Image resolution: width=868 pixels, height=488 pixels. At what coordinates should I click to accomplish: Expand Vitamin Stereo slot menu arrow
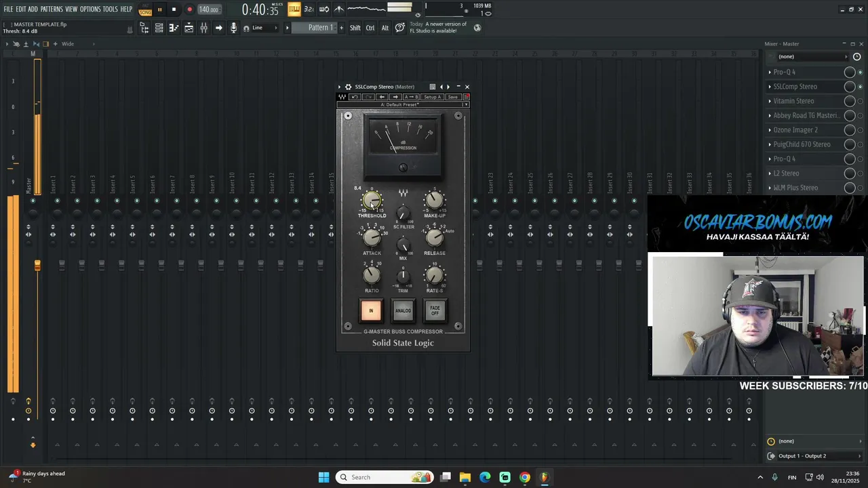click(770, 101)
